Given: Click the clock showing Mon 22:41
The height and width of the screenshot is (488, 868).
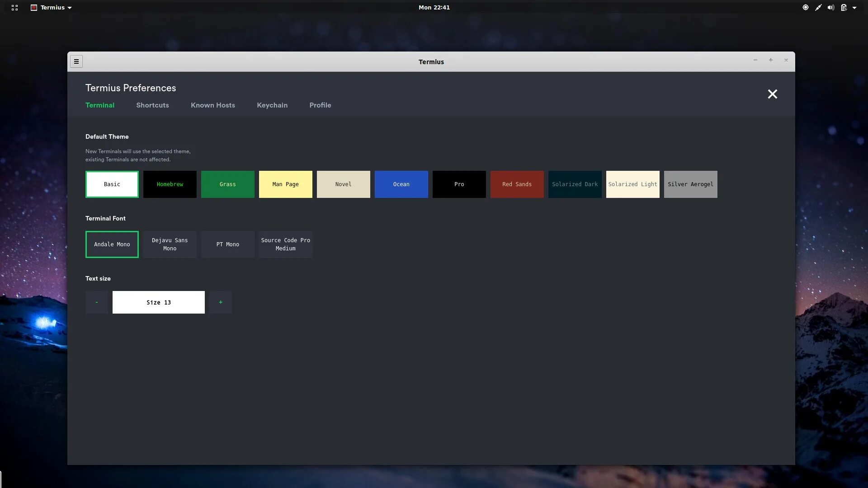Looking at the screenshot, I should click(x=434, y=8).
